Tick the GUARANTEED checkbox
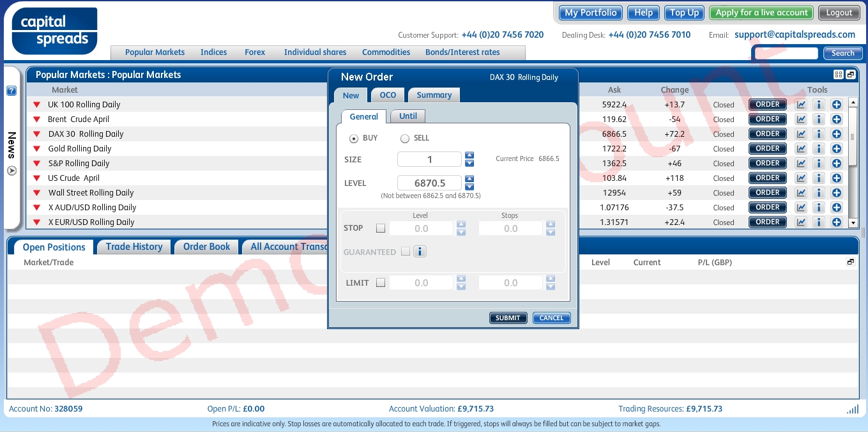The image size is (868, 432). click(405, 252)
